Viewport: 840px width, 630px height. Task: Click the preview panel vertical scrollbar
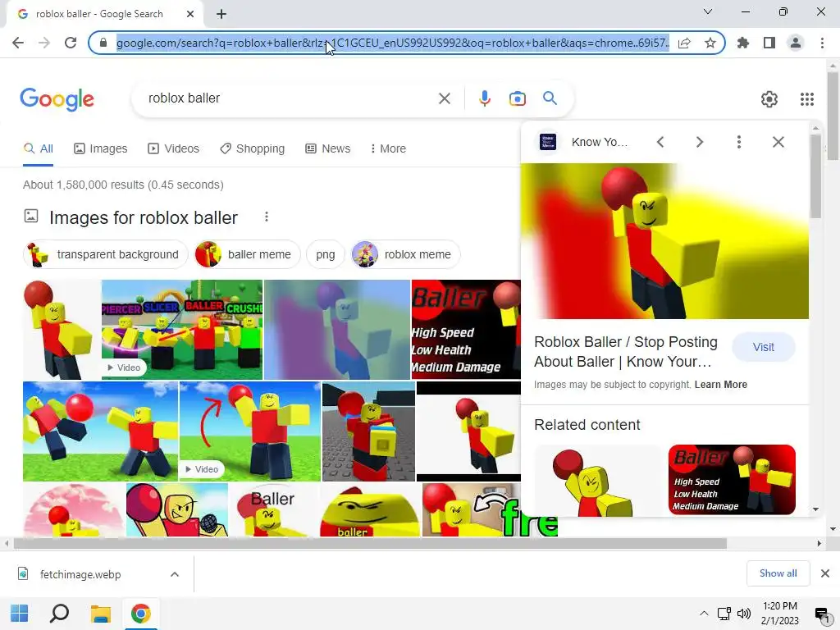pyautogui.click(x=815, y=177)
